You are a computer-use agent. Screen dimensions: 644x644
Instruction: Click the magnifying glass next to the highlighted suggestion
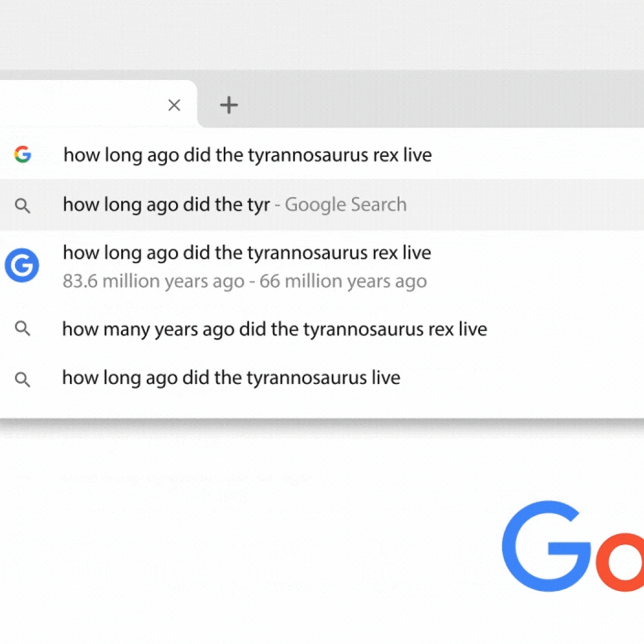point(22,205)
